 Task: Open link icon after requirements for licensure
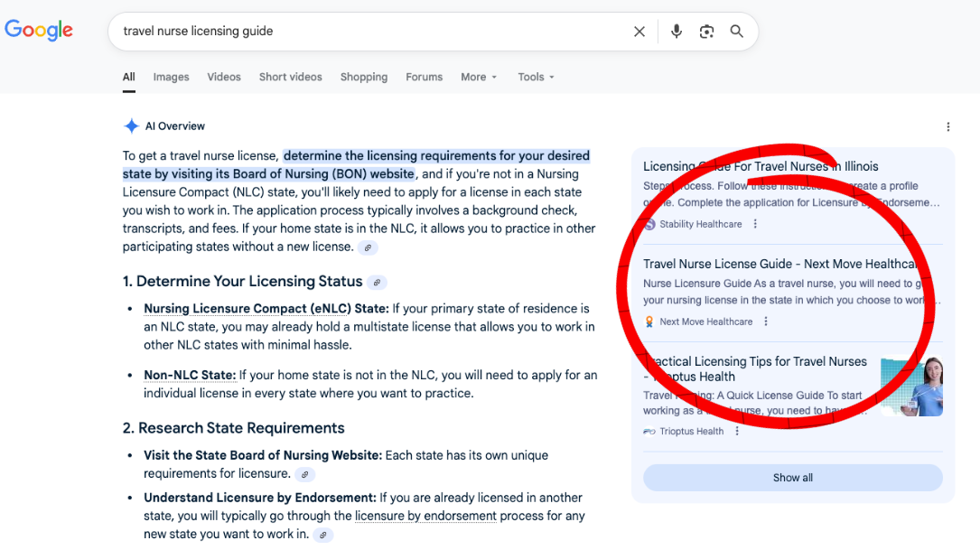[305, 475]
